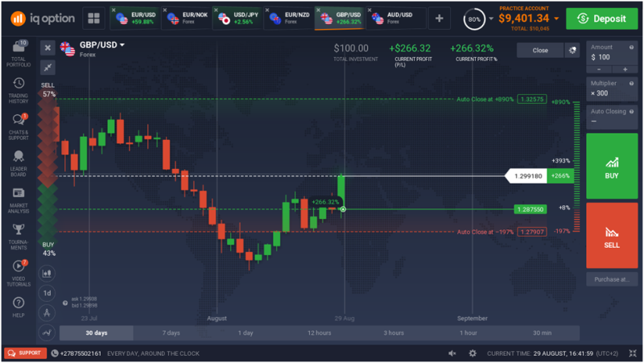Viewport: 644px width, 363px height.
Task: Open the Auto Closing settings
Action: click(x=612, y=117)
